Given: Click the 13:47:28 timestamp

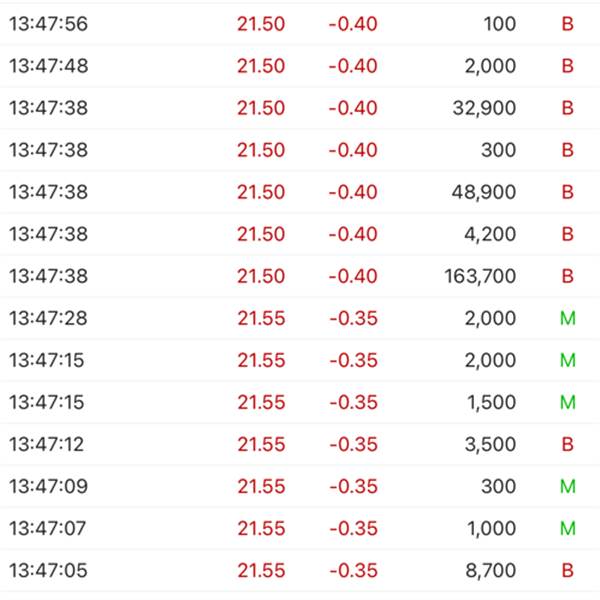Looking at the screenshot, I should 48,318.
